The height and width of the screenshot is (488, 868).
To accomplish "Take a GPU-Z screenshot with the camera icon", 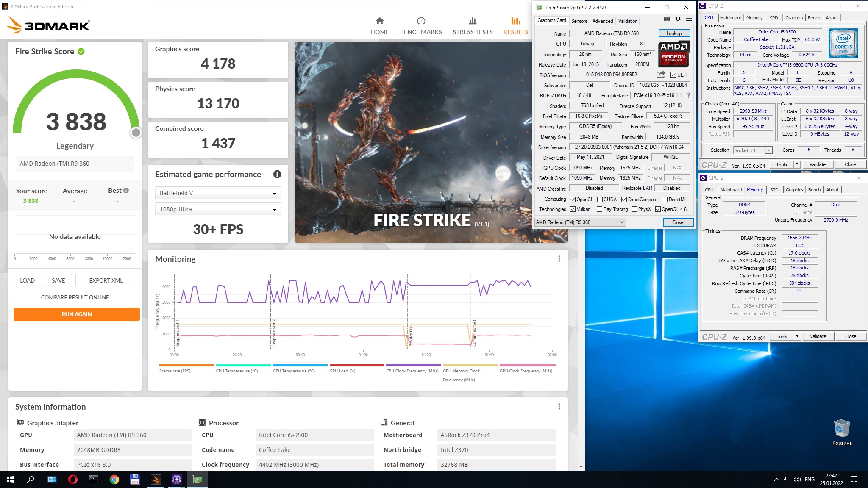I will (x=667, y=19).
